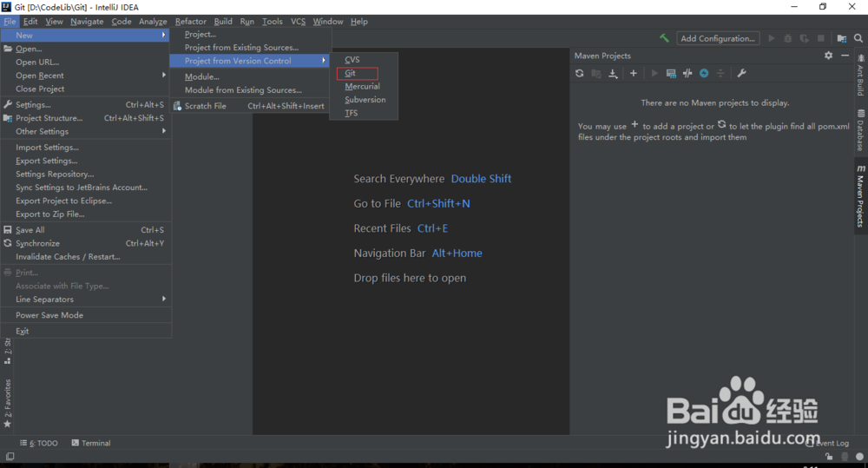The height and width of the screenshot is (468, 868).
Task: Reimport all Maven projects refresh icon
Action: pos(579,73)
